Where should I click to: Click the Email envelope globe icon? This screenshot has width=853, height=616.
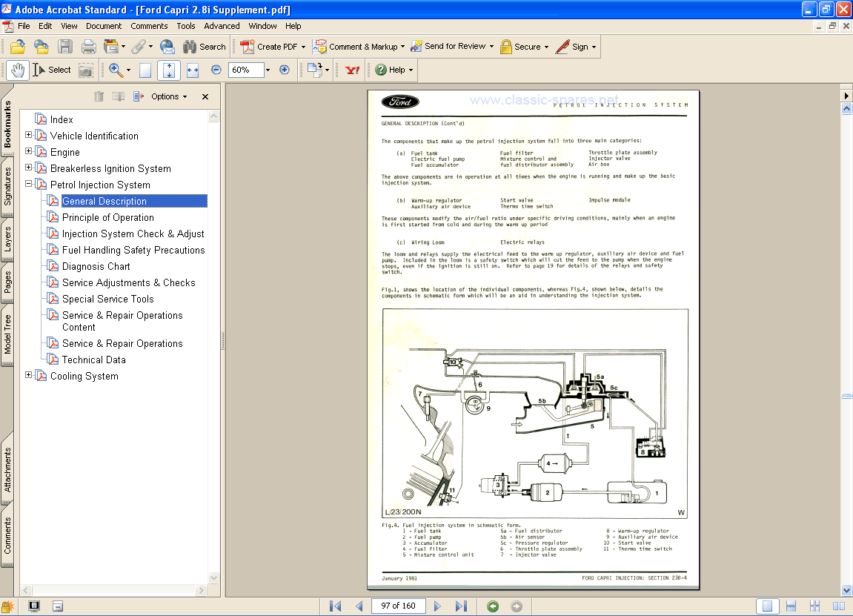click(167, 47)
